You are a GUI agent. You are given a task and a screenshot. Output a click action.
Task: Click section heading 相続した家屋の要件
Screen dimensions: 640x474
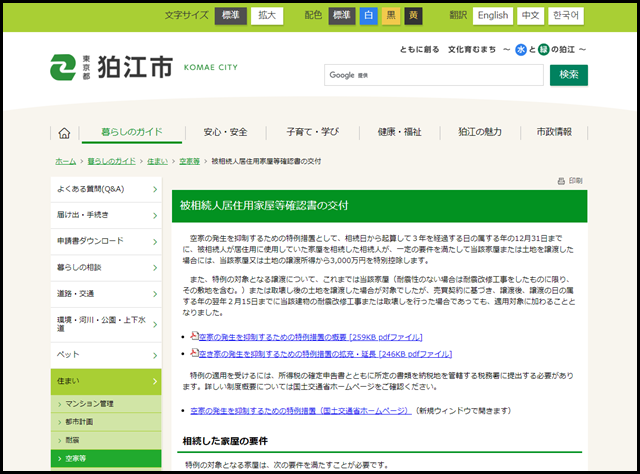[x=225, y=441]
